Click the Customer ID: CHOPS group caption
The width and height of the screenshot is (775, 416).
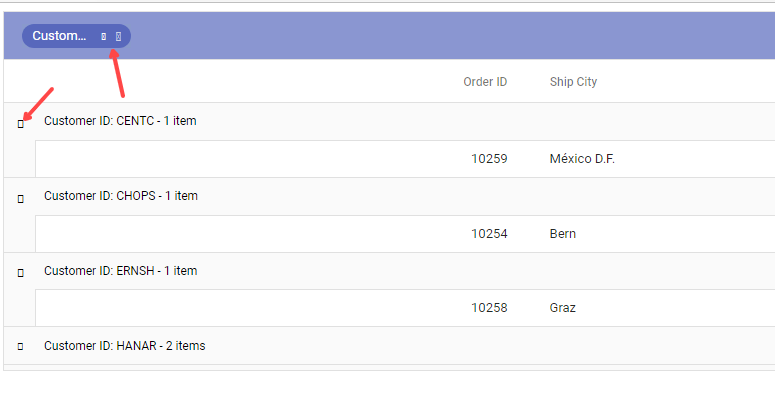pos(121,196)
